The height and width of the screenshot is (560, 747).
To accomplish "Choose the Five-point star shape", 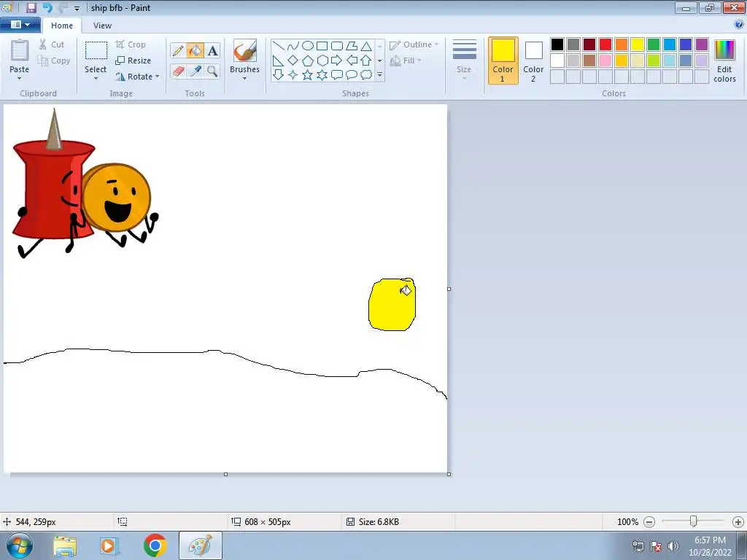I will (x=308, y=75).
